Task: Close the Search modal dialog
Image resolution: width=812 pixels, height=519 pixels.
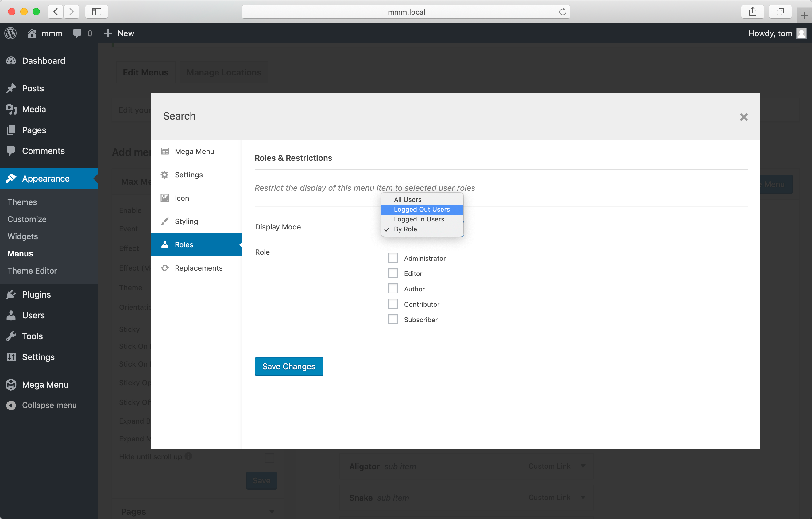Action: coord(744,117)
